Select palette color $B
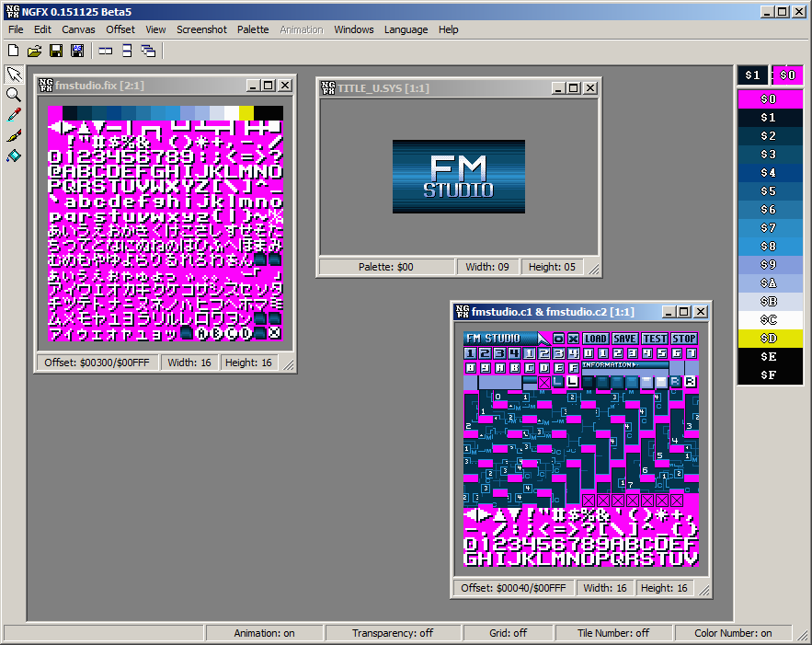 (770, 302)
